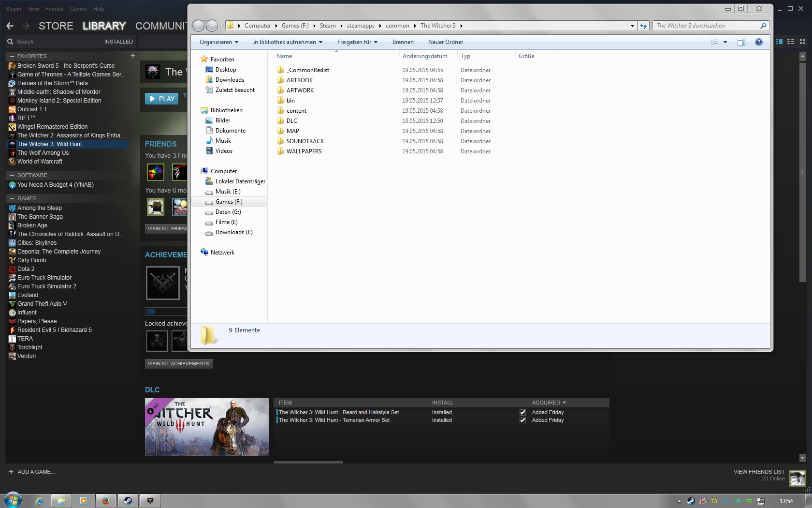Toggle the Explorer preview pane icon
This screenshot has height=508, width=812.
pyautogui.click(x=741, y=42)
